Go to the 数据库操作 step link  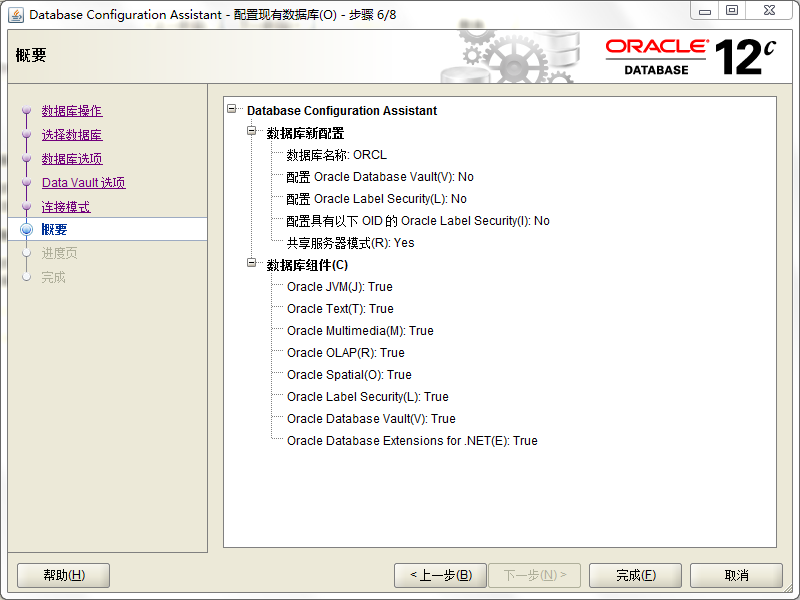point(72,111)
